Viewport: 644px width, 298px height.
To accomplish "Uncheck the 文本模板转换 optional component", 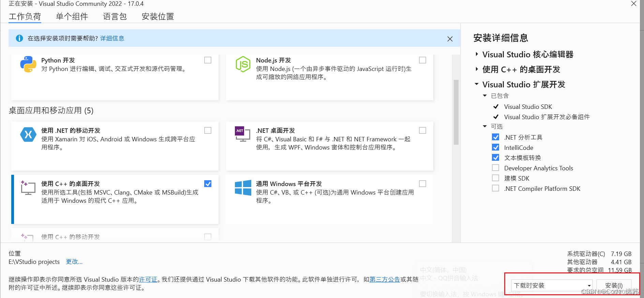I will pyautogui.click(x=496, y=158).
